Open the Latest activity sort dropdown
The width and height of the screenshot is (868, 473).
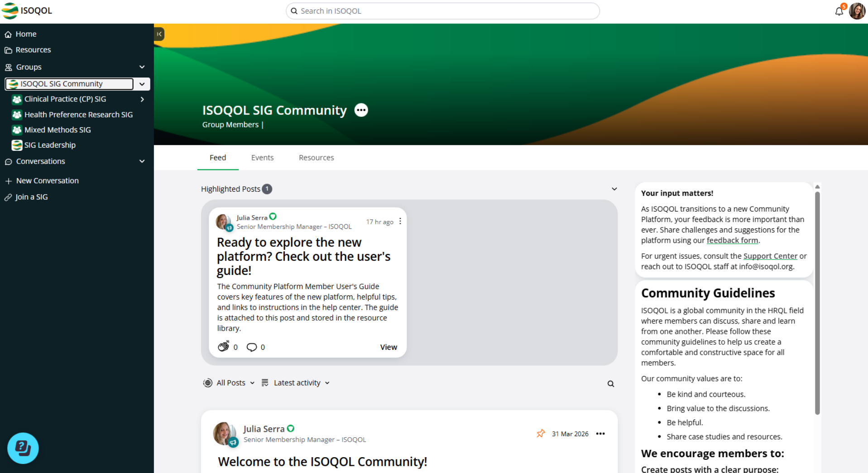pos(296,383)
